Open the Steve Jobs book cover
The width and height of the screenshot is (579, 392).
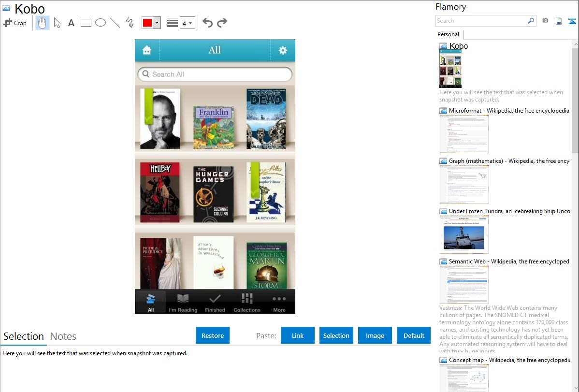[x=160, y=118]
